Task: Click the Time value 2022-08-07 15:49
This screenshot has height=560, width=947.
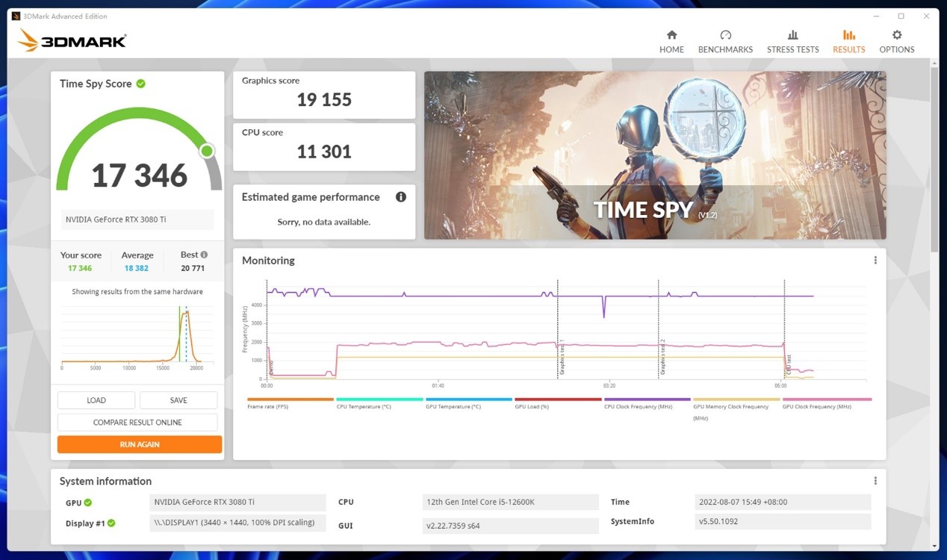Action: 783,503
